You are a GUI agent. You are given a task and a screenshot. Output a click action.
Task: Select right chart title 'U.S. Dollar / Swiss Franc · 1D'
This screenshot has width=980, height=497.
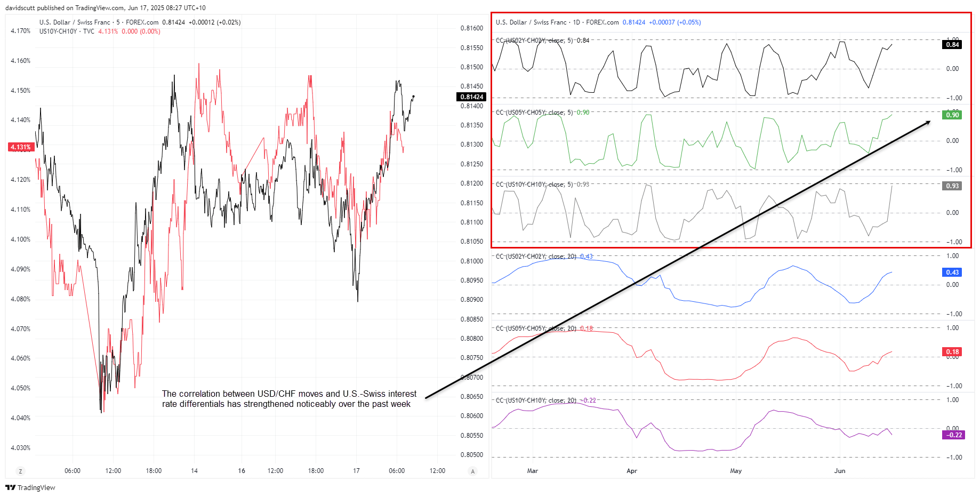coord(537,22)
